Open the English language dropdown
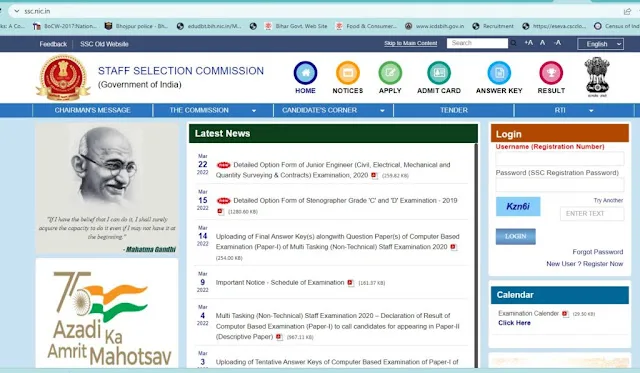640x373 pixels. 600,44
